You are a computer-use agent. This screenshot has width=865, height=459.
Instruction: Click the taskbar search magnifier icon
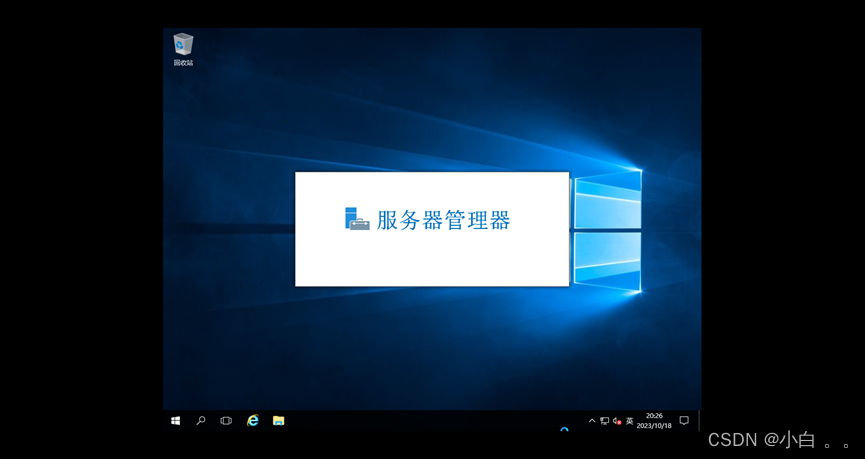(x=201, y=421)
